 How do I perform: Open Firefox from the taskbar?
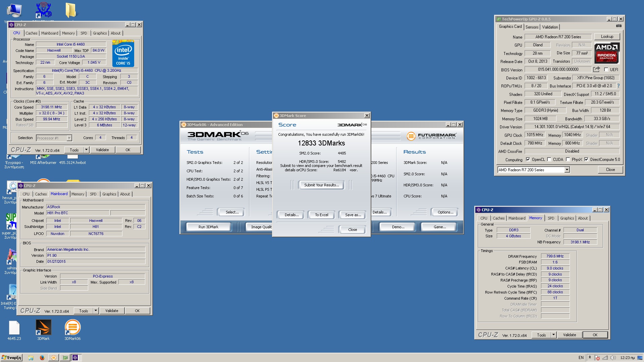click(x=42, y=358)
